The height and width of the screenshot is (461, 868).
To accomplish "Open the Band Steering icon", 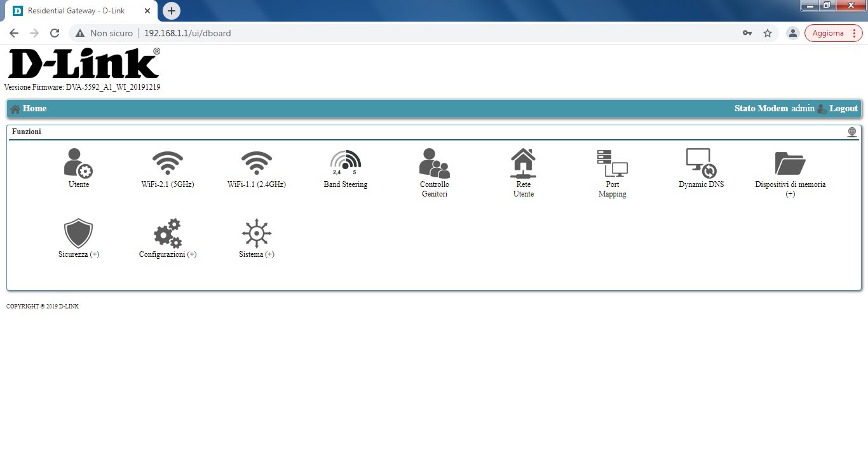I will click(x=346, y=163).
